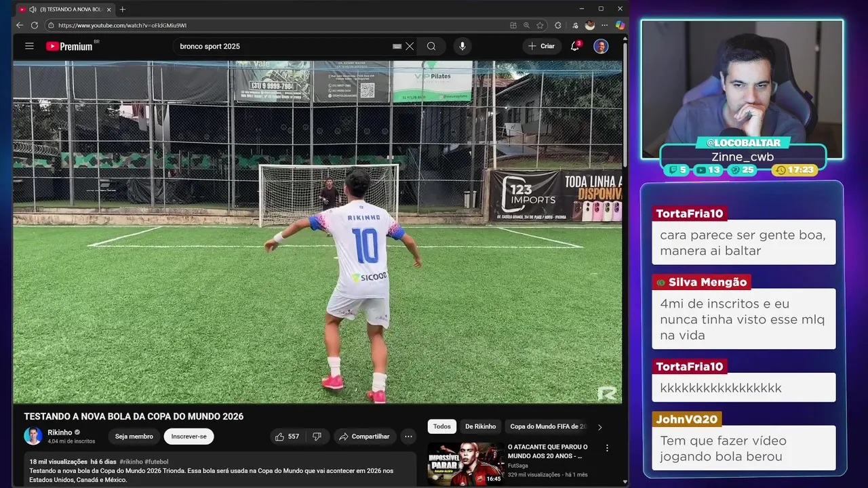This screenshot has width=868, height=488.
Task: Close the TESTANDO A NOVA BOLA tab
Action: point(108,9)
